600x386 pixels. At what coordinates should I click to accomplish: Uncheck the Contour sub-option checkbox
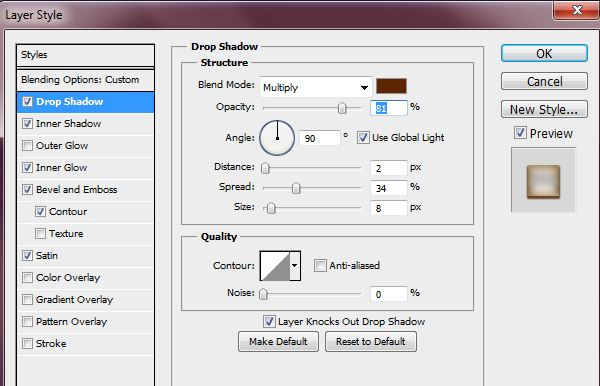tap(40, 212)
